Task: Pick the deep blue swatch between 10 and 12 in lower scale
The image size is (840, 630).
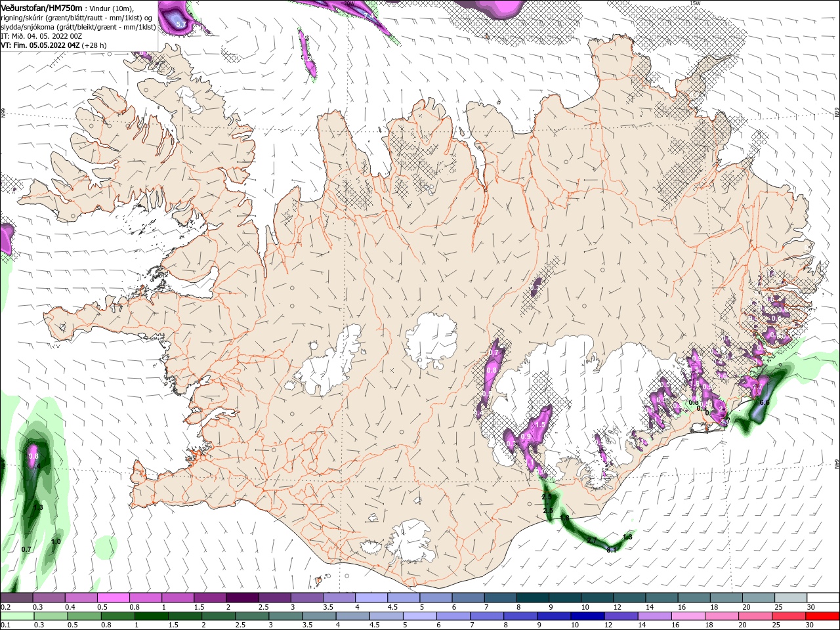Action: (587, 616)
